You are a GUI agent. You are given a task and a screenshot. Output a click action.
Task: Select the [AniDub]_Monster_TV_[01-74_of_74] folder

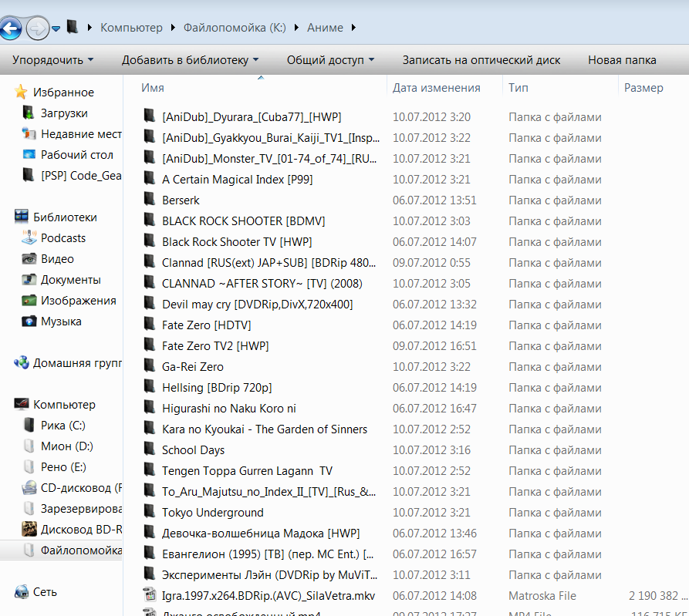(x=269, y=159)
